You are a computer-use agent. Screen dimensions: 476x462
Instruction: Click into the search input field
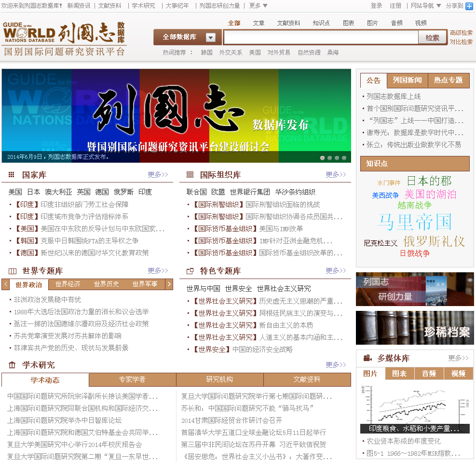[321, 37]
